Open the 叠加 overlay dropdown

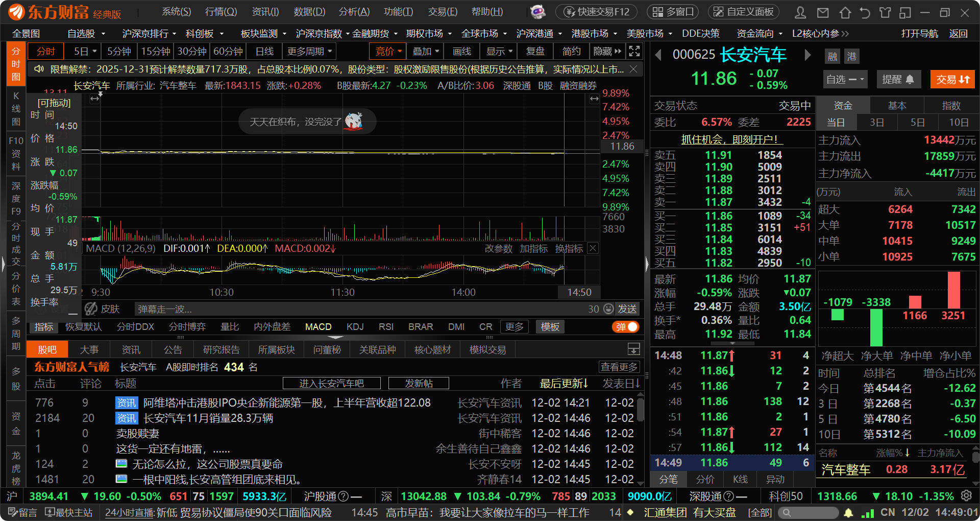(x=426, y=51)
